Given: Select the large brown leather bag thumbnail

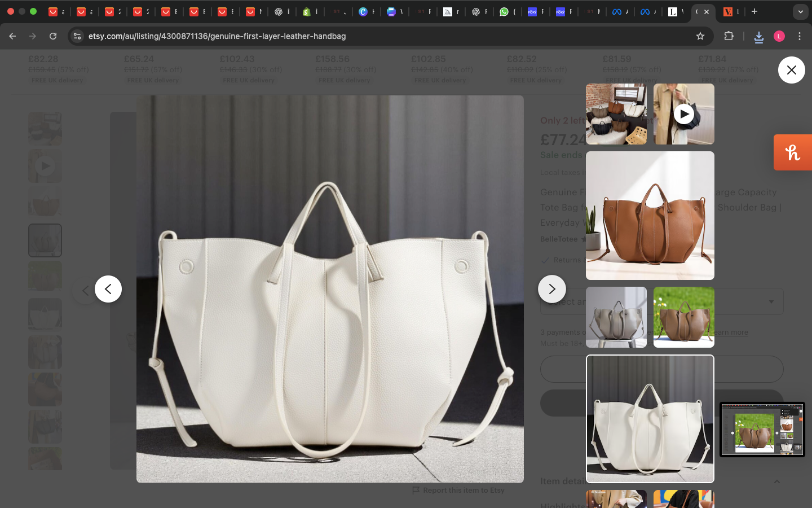Looking at the screenshot, I should click(650, 216).
